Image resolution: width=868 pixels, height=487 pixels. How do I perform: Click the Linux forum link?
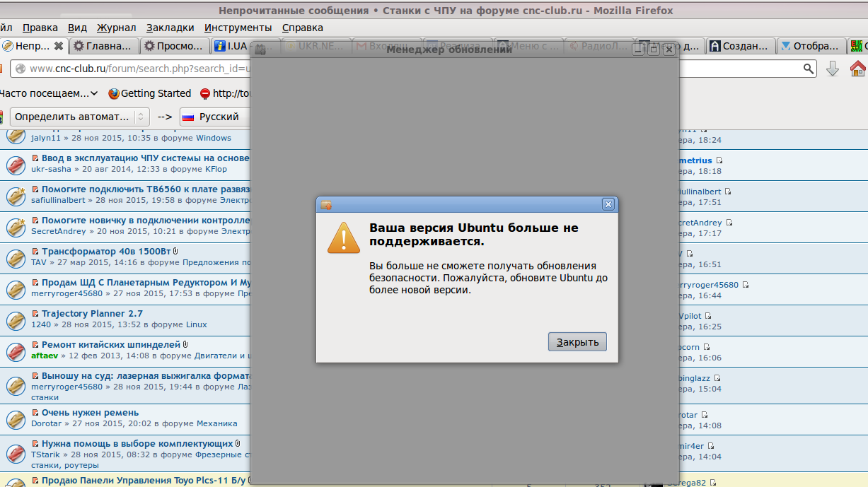tap(196, 324)
